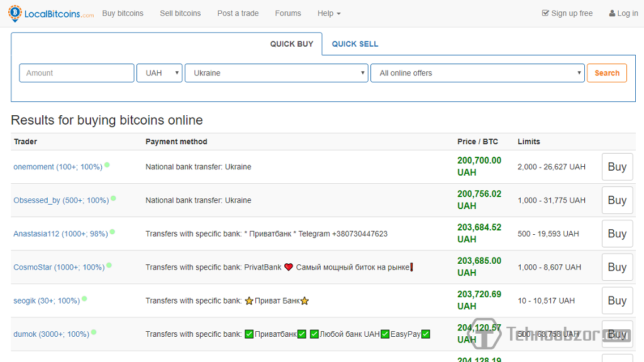
Task: Open Buy bitcoins page
Action: pos(123,13)
